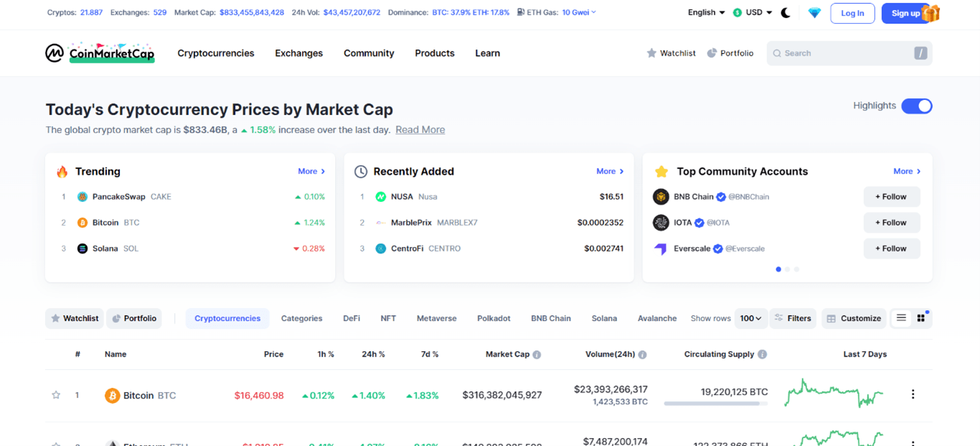
Task: Click the Bitcoin circulating supply progress bar
Action: tap(716, 404)
